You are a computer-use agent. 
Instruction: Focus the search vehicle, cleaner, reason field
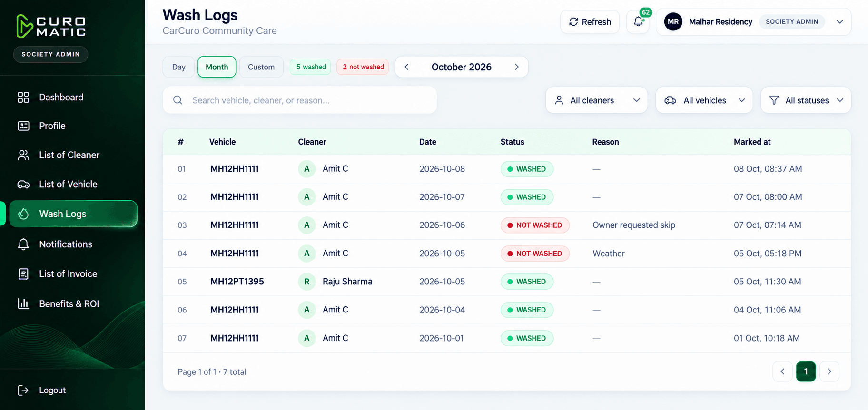(x=300, y=100)
